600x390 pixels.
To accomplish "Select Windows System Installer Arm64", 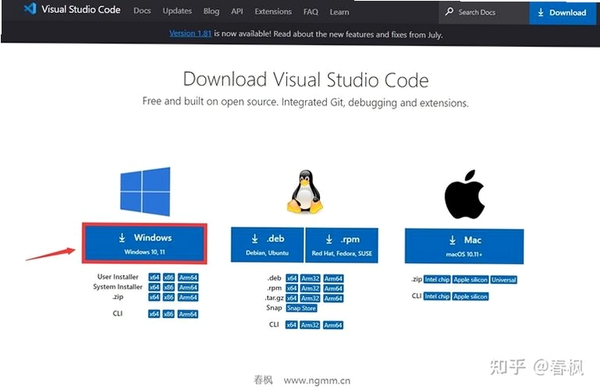I will click(188, 287).
